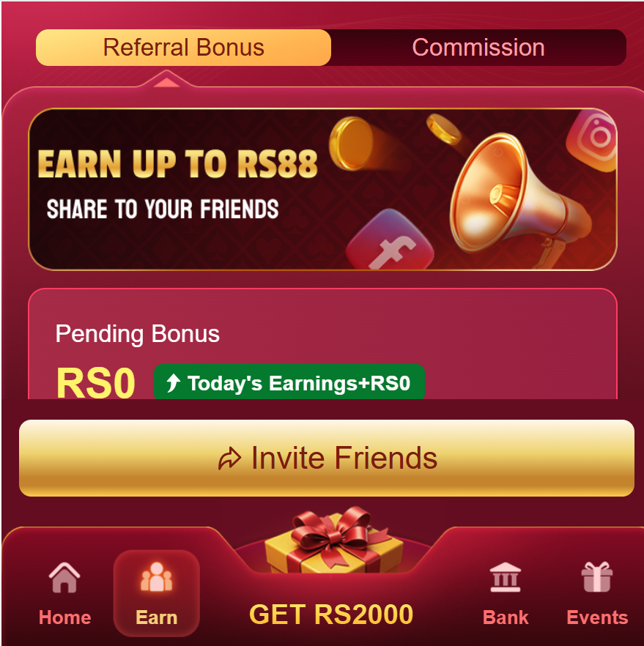
Task: Click the Facebook icon in the banner
Action: (389, 240)
